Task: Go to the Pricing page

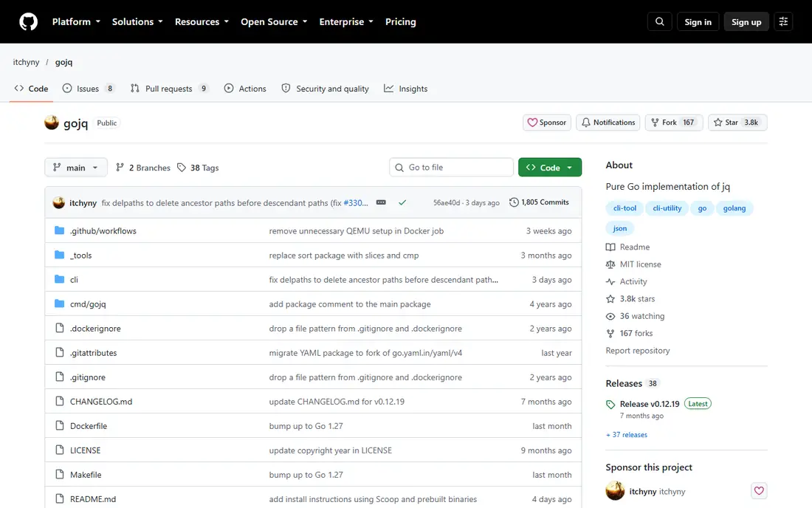Action: click(400, 21)
